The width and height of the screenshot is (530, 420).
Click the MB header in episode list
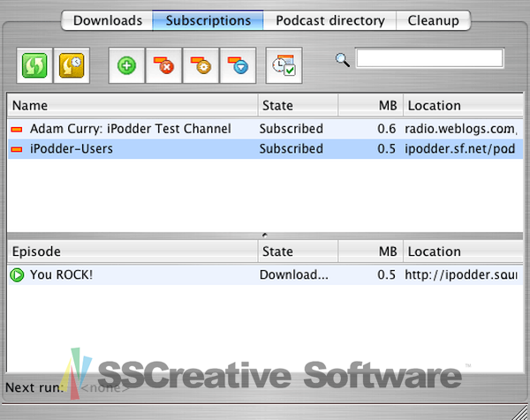tap(370, 251)
